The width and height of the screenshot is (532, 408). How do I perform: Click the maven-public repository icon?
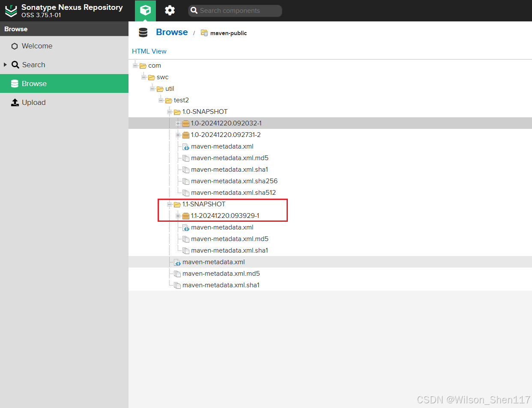pyautogui.click(x=204, y=33)
